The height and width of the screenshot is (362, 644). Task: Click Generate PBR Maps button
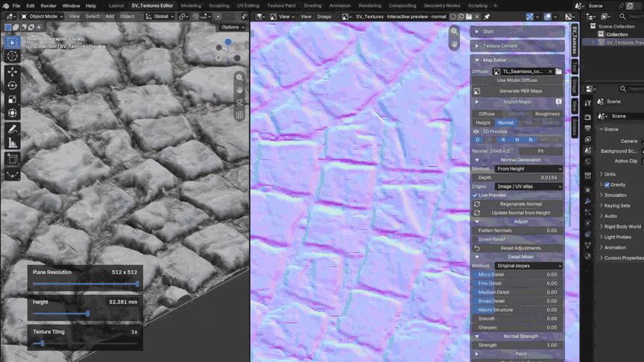(517, 91)
